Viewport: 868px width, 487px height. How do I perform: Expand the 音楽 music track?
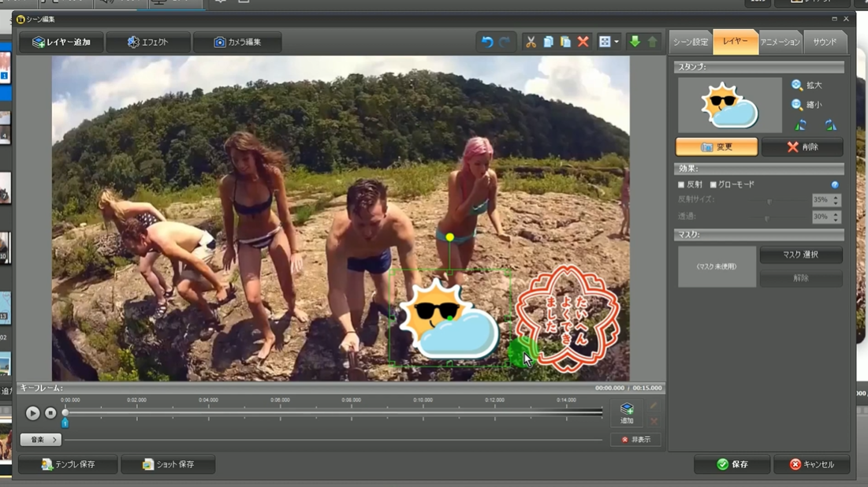40,440
